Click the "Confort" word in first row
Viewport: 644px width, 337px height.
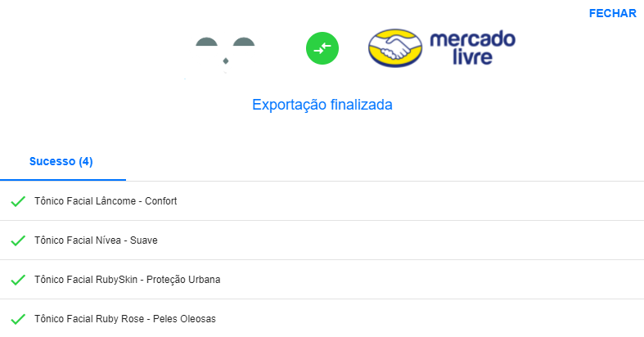160,201
